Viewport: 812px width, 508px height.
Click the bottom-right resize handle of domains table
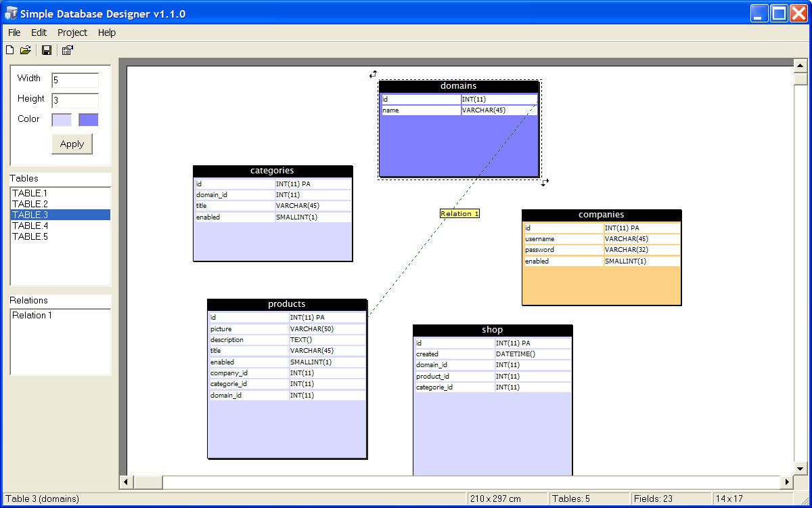click(x=545, y=182)
